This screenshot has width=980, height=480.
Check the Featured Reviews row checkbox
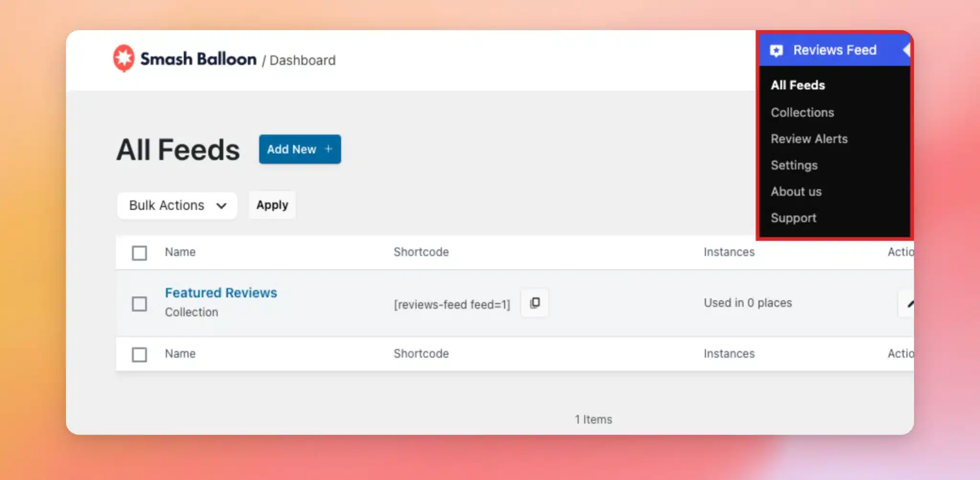pyautogui.click(x=139, y=304)
